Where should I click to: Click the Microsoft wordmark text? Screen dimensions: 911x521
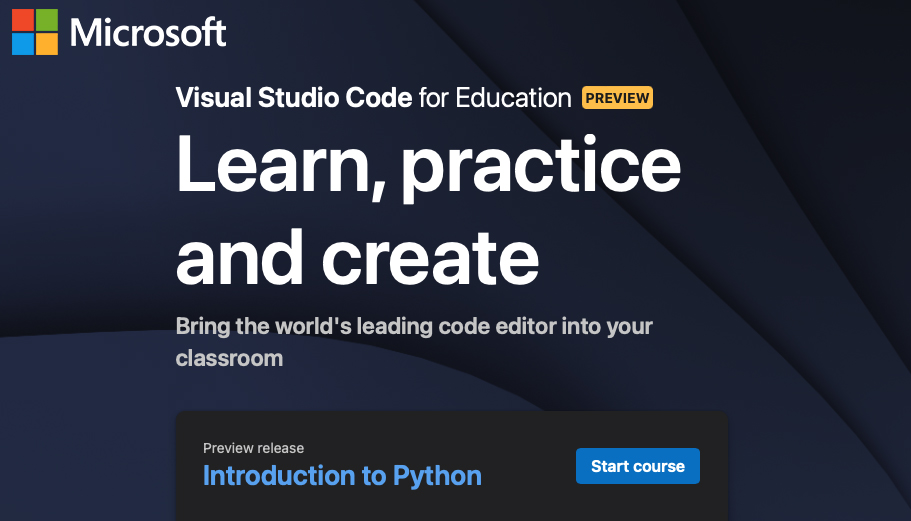(148, 33)
